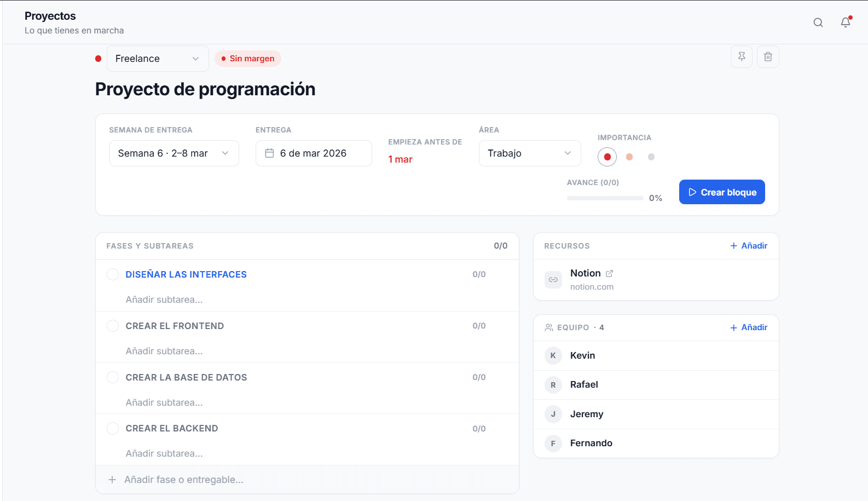This screenshot has height=501, width=868.
Task: Click the 1 mar start-before date
Action: click(400, 159)
